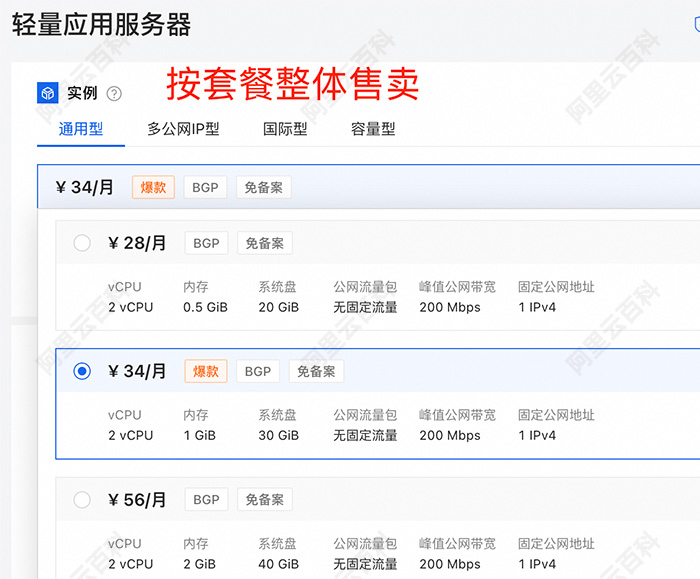
Task: Click the 爆款 tag on the selected ¥34/月 plan
Action: 206,371
